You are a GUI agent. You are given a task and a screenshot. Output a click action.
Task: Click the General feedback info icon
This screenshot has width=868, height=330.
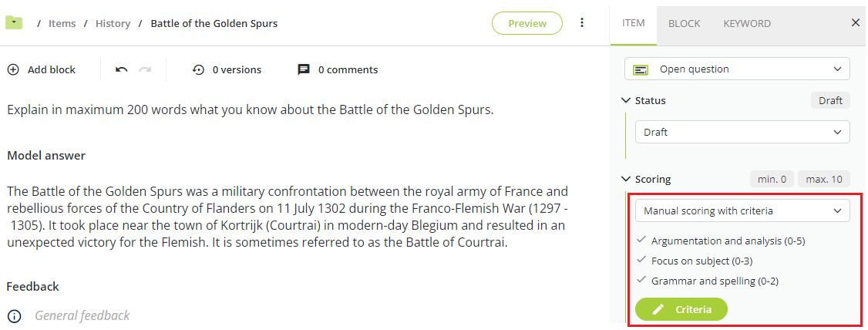pyautogui.click(x=14, y=316)
